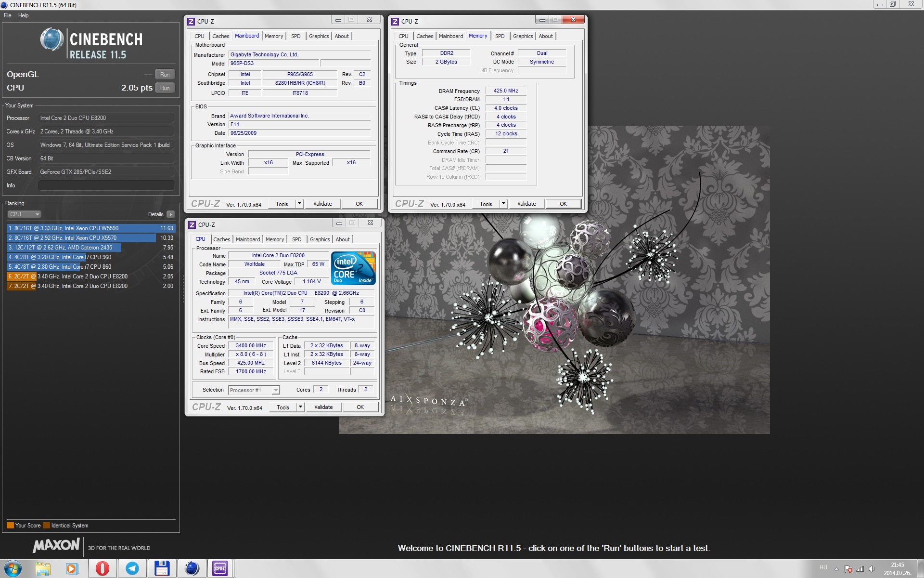The width and height of the screenshot is (924, 578).
Task: Click Tools in Mainboard CPU-Z window
Action: 282,204
